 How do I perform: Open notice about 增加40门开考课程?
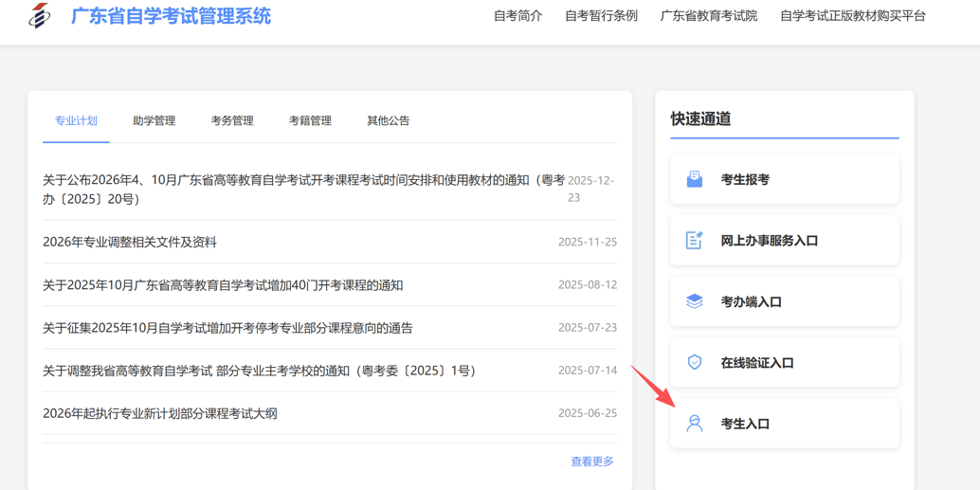223,285
